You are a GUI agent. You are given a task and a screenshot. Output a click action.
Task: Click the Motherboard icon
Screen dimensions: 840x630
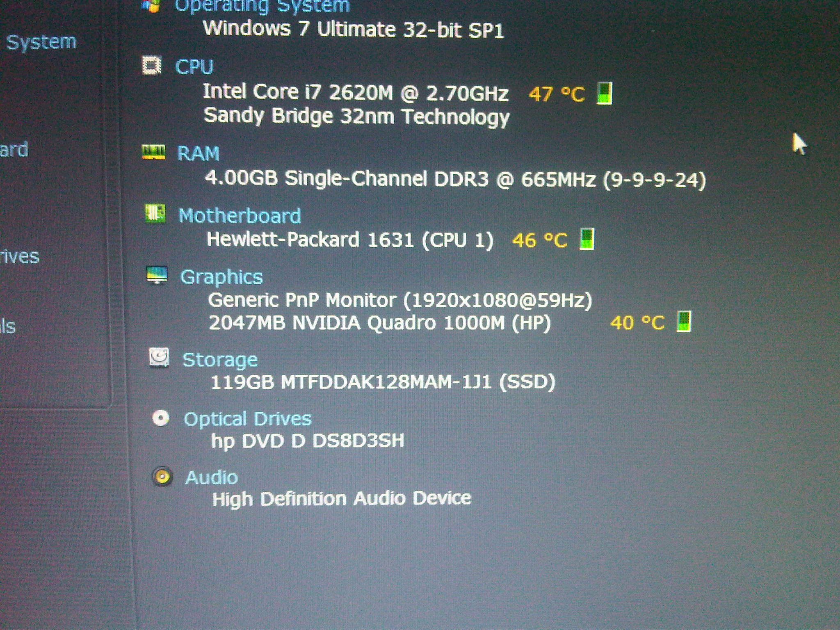click(x=155, y=213)
